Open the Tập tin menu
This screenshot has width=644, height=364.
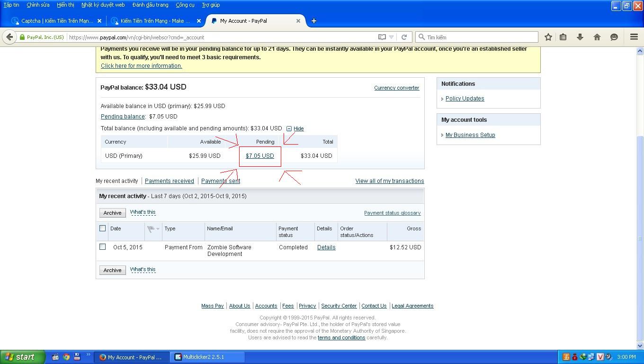click(x=11, y=5)
